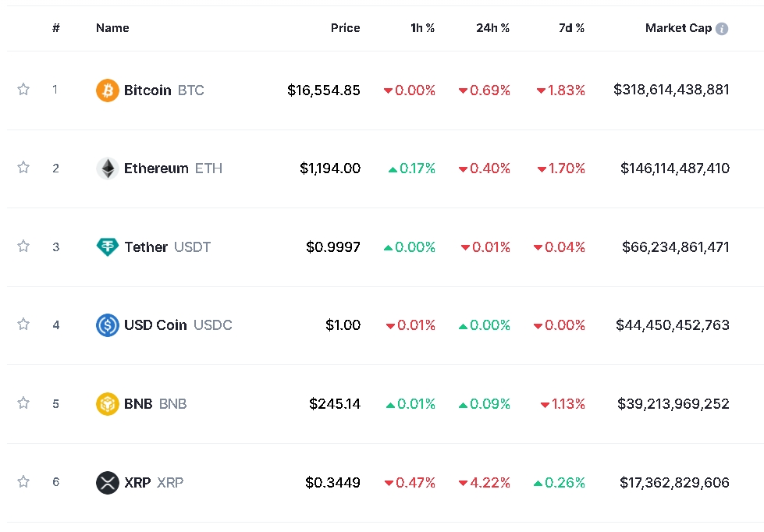Add Tether to watchlist via star

point(23,246)
